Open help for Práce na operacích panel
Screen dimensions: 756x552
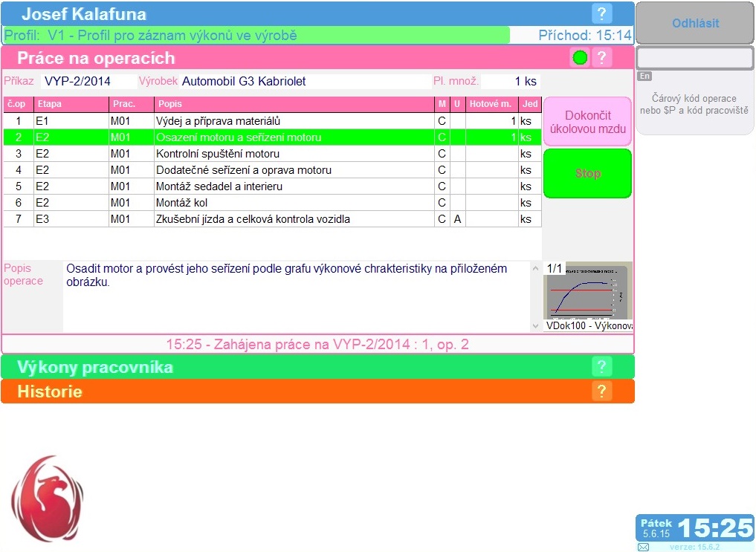(602, 58)
